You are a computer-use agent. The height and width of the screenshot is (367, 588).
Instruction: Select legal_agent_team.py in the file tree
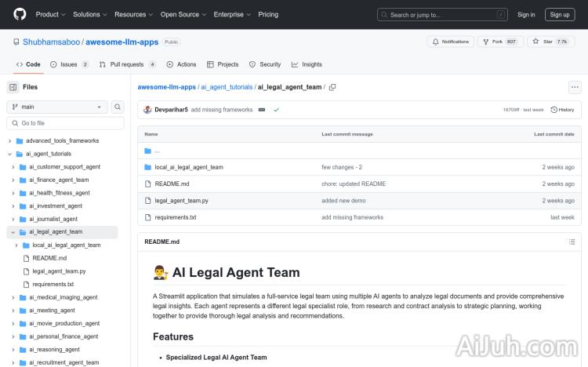coord(59,271)
